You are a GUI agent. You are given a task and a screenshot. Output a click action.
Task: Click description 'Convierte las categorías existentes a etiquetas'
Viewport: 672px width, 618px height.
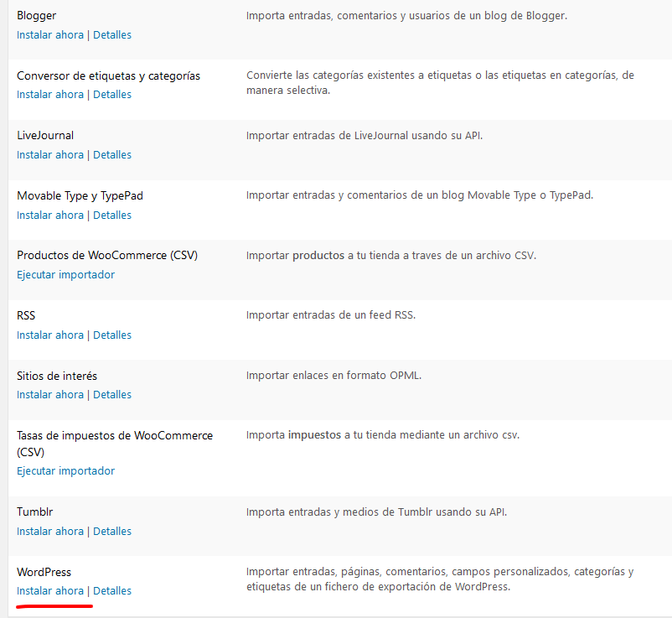(x=440, y=83)
